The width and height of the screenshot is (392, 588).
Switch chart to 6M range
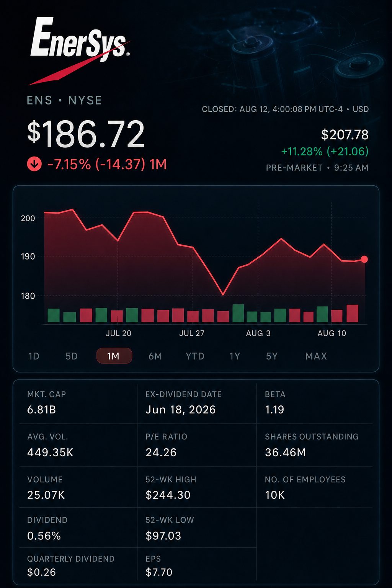click(x=155, y=356)
